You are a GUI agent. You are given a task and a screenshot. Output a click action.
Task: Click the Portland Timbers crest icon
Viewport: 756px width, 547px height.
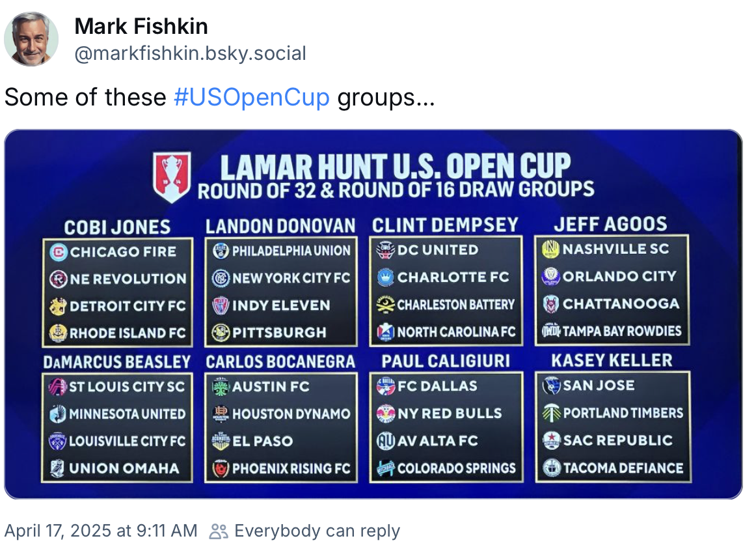coord(552,413)
